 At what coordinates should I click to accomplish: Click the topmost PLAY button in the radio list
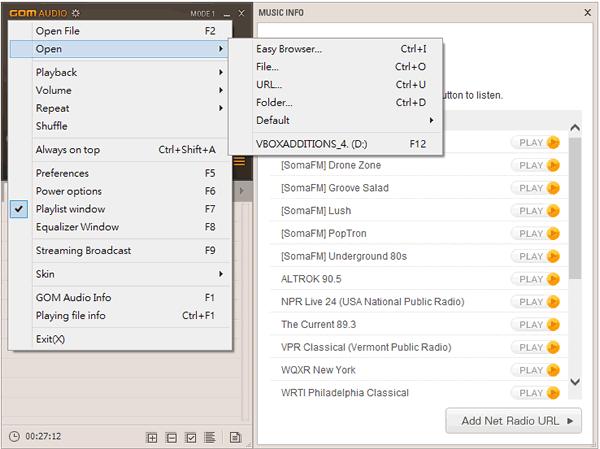coord(535,142)
